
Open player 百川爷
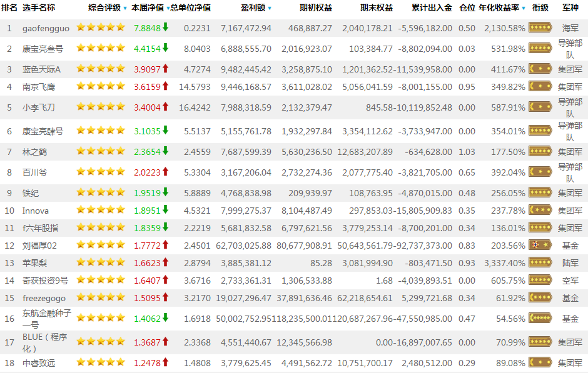(34, 172)
